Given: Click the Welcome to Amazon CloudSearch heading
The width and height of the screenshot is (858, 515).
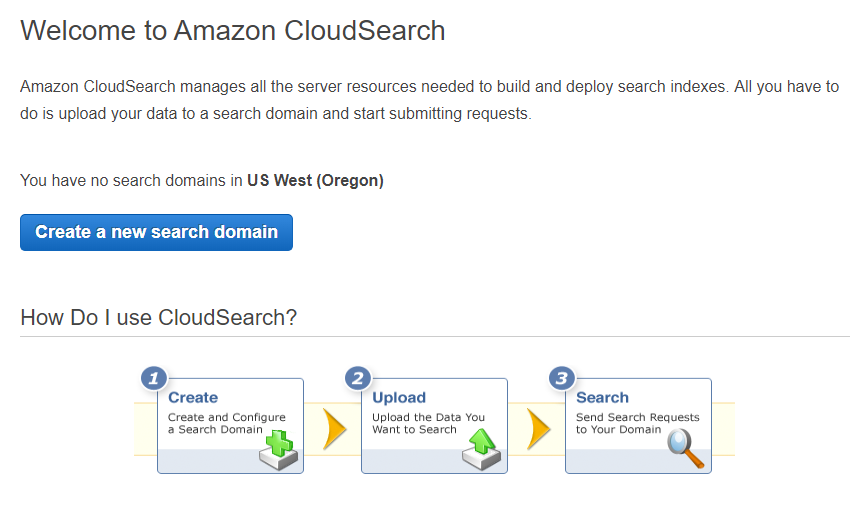Looking at the screenshot, I should (233, 31).
